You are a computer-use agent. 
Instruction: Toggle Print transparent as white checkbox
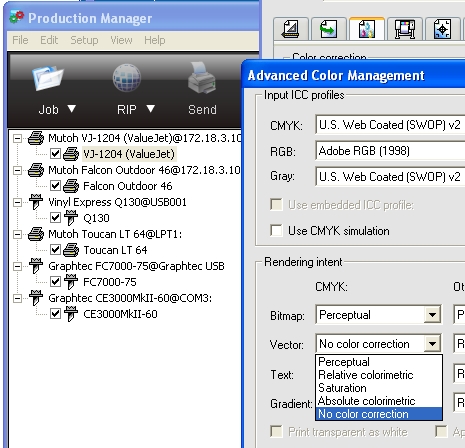(277, 432)
